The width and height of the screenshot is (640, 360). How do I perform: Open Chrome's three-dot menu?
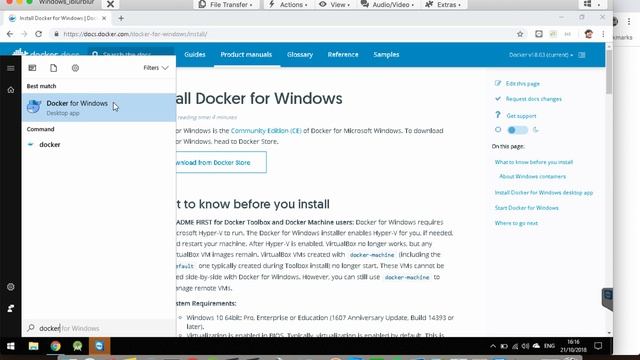coord(603,34)
